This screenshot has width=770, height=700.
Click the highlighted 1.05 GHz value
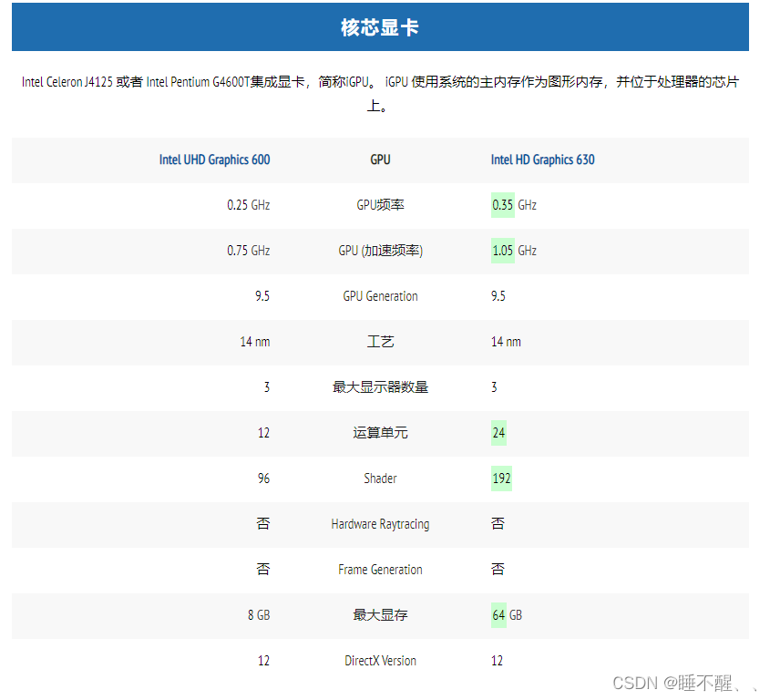coord(502,251)
